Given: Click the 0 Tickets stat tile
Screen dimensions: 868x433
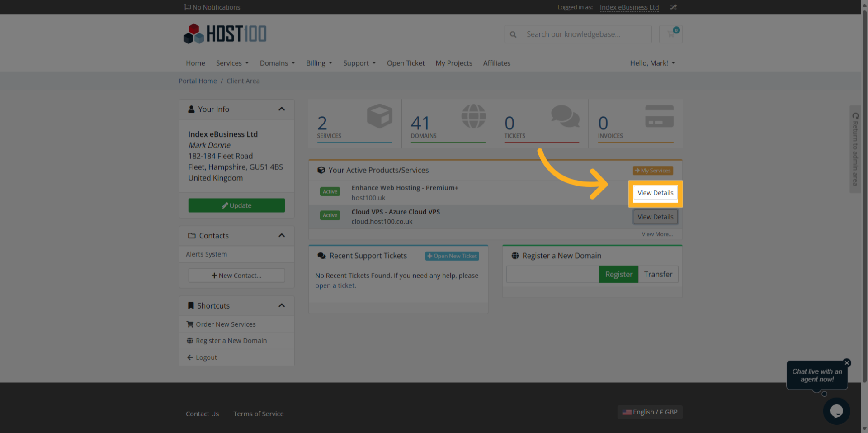Looking at the screenshot, I should [x=542, y=124].
